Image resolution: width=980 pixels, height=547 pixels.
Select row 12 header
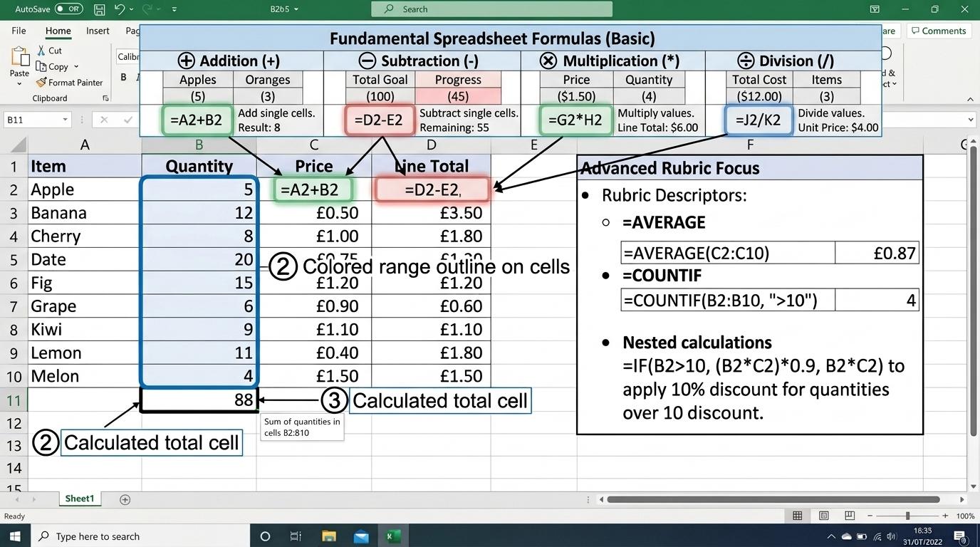[14, 423]
